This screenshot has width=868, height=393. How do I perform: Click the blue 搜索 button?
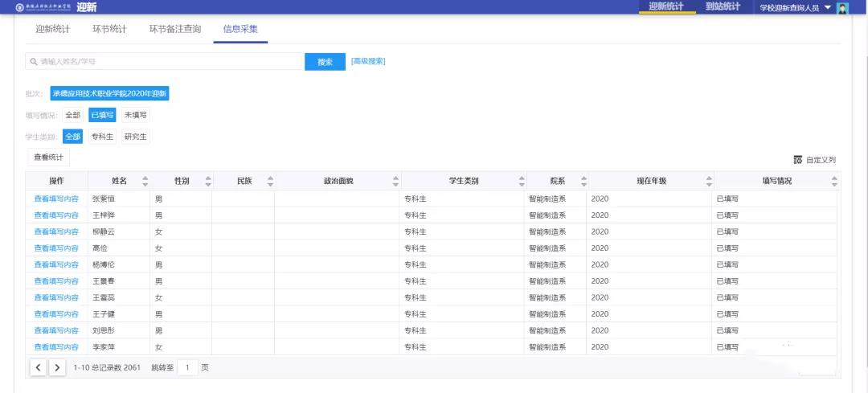[325, 62]
